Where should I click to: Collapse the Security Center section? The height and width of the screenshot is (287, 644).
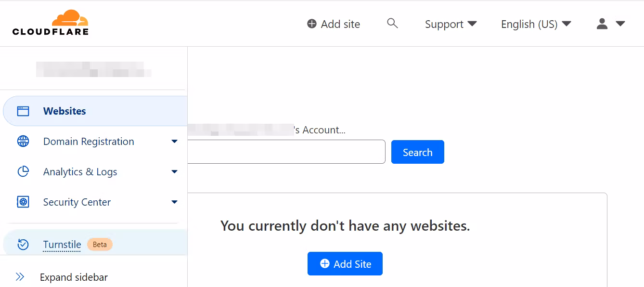(x=174, y=202)
